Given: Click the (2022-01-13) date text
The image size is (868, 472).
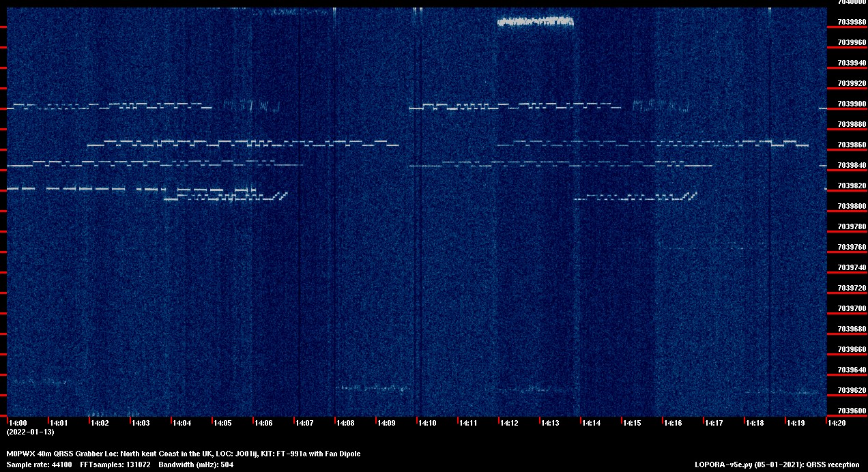Looking at the screenshot, I should click(30, 432).
